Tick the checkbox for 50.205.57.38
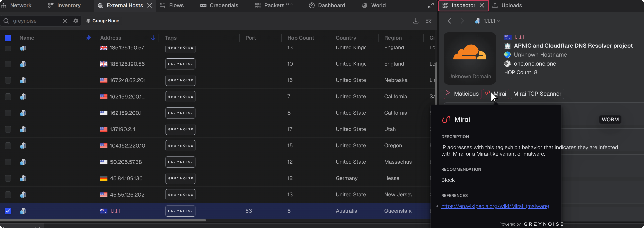Screen dimensions: 644x228 click(8, 162)
